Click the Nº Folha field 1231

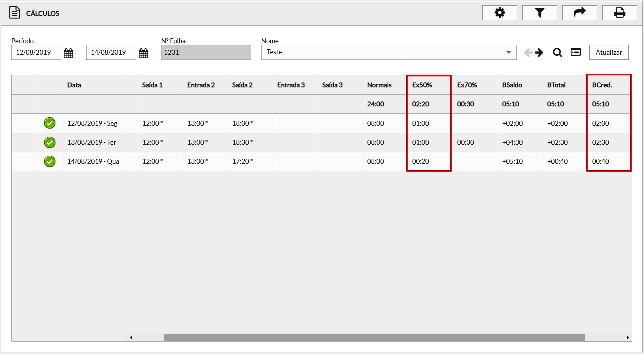pos(206,52)
